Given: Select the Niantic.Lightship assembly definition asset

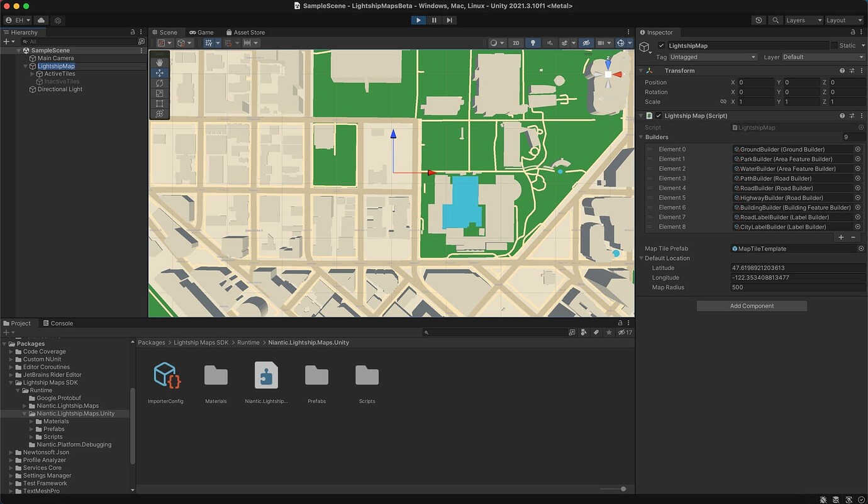Looking at the screenshot, I should (x=266, y=376).
